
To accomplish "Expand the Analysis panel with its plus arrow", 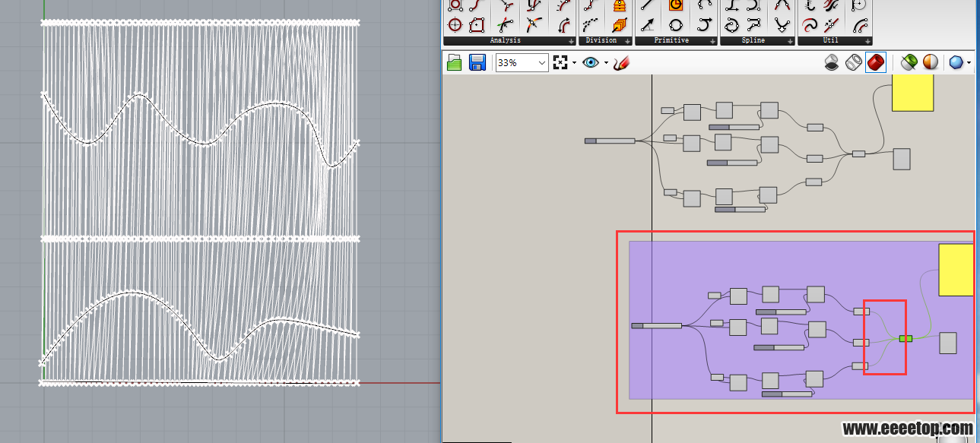I will click(571, 41).
